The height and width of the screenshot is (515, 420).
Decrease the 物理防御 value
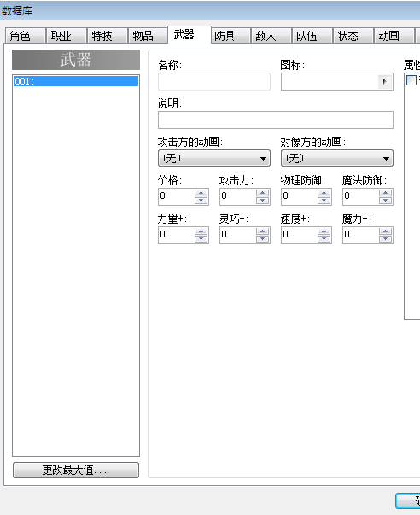[324, 201]
